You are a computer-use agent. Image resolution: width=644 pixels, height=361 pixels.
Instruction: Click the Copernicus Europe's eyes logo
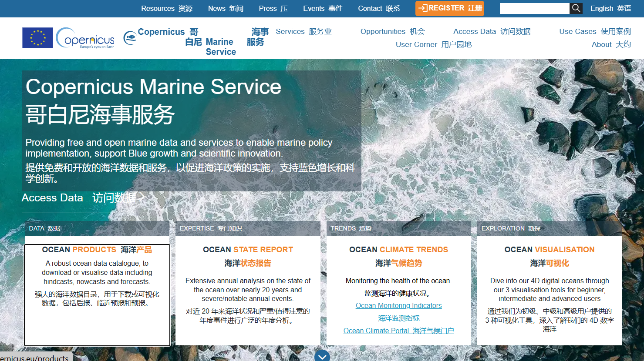coord(85,38)
